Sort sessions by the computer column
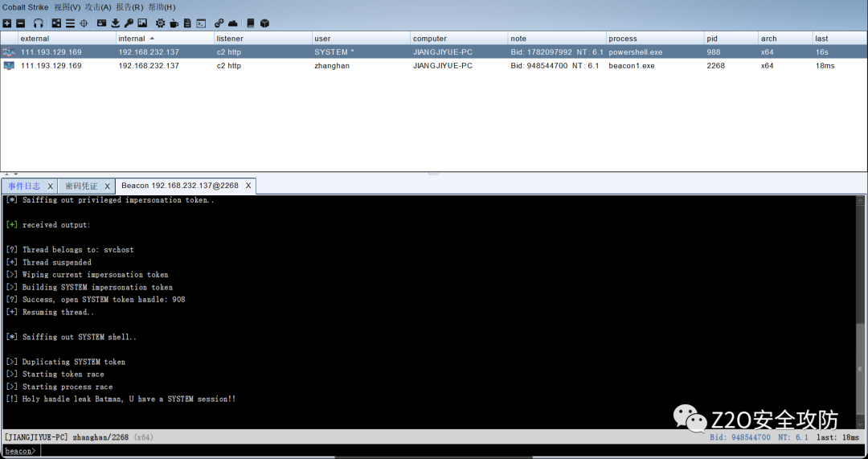 458,39
